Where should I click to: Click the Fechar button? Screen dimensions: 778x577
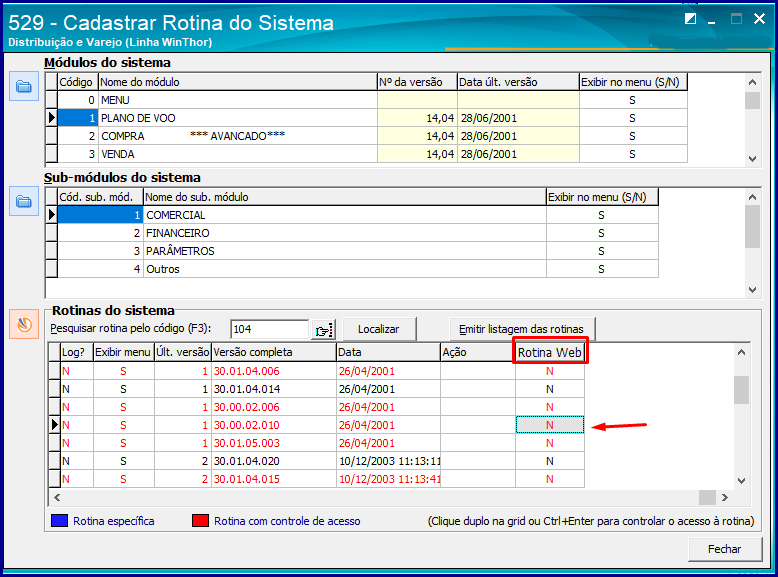pyautogui.click(x=724, y=549)
